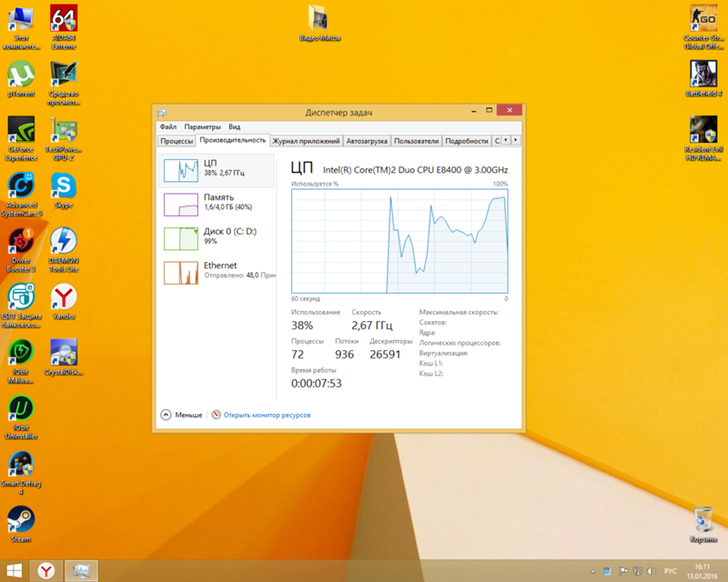Select the Smart Defrag 4 icon
728x582 pixels.
pyautogui.click(x=21, y=473)
